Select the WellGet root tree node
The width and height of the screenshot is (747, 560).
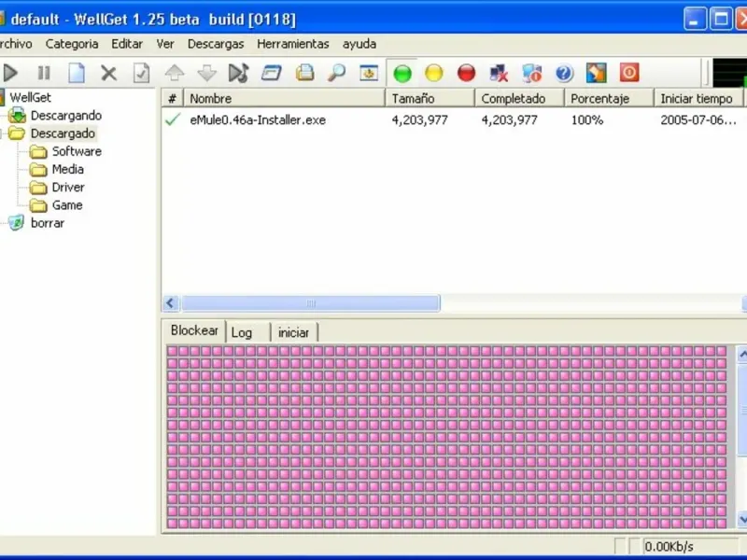pyautogui.click(x=30, y=97)
